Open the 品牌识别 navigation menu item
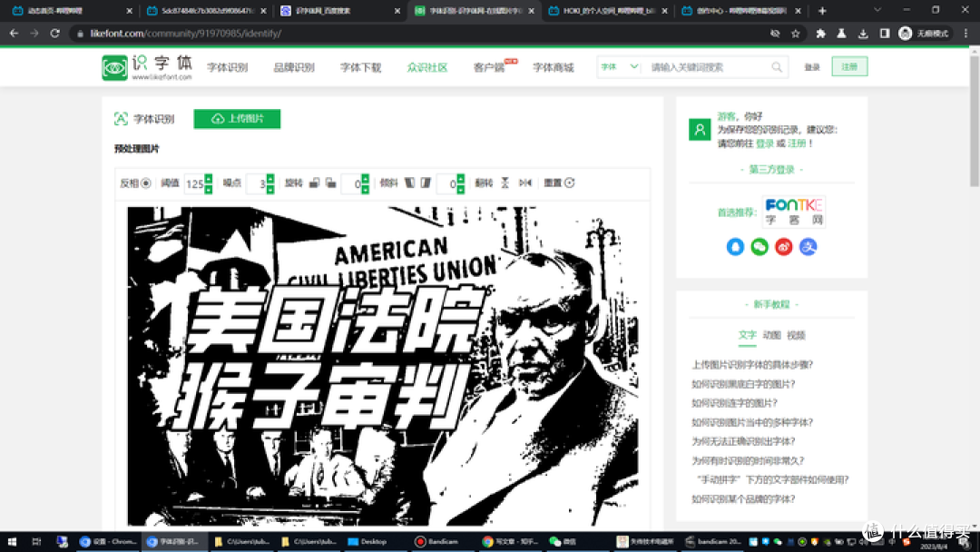 tap(294, 67)
